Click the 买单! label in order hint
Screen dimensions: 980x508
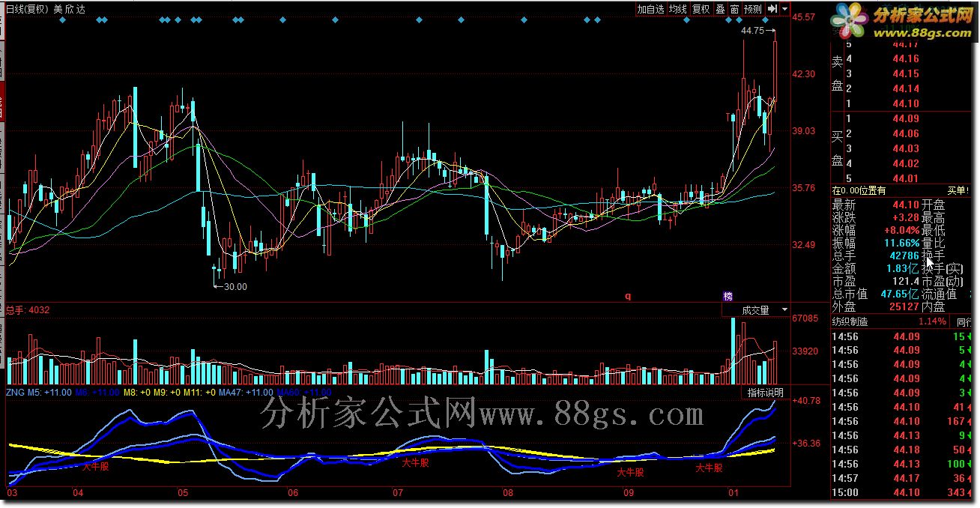point(958,191)
